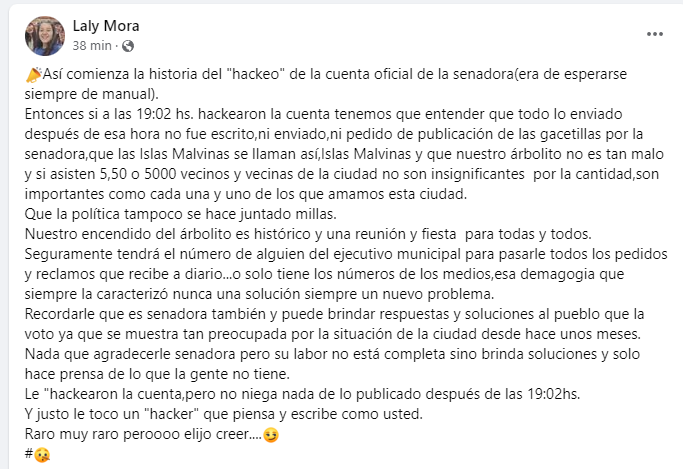Click the line starting 'Recordarle que es senadora'
The height and width of the screenshot is (469, 683).
point(334,314)
